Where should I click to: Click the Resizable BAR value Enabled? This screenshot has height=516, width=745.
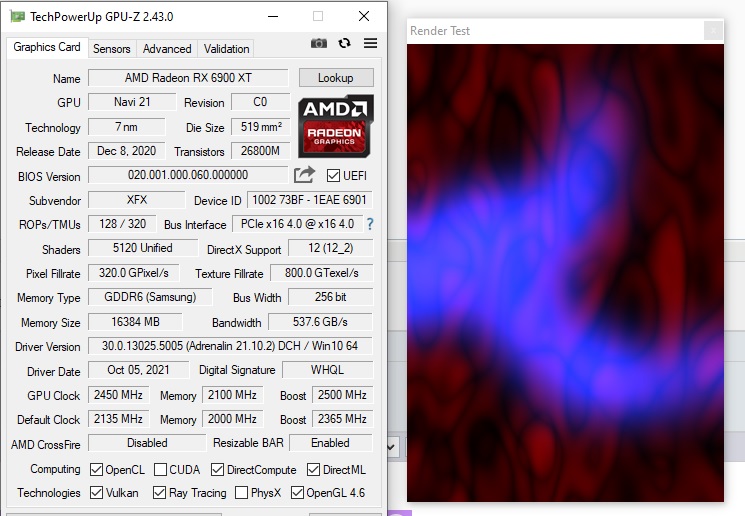point(331,443)
